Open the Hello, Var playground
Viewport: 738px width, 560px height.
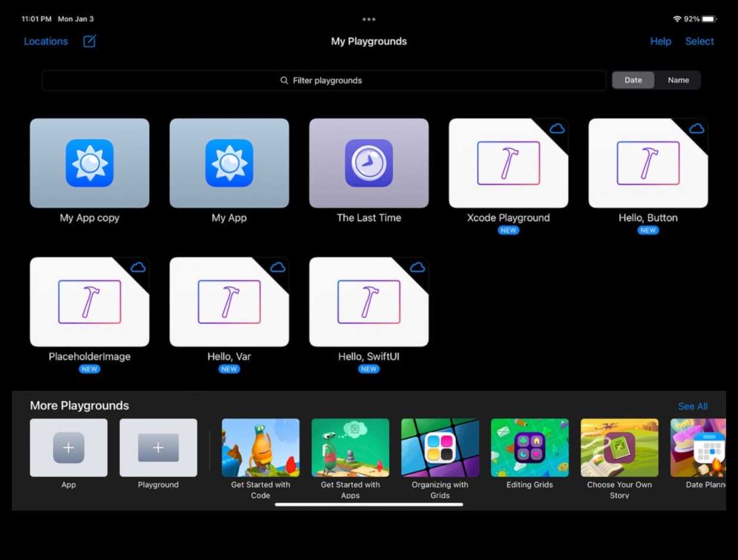[229, 302]
